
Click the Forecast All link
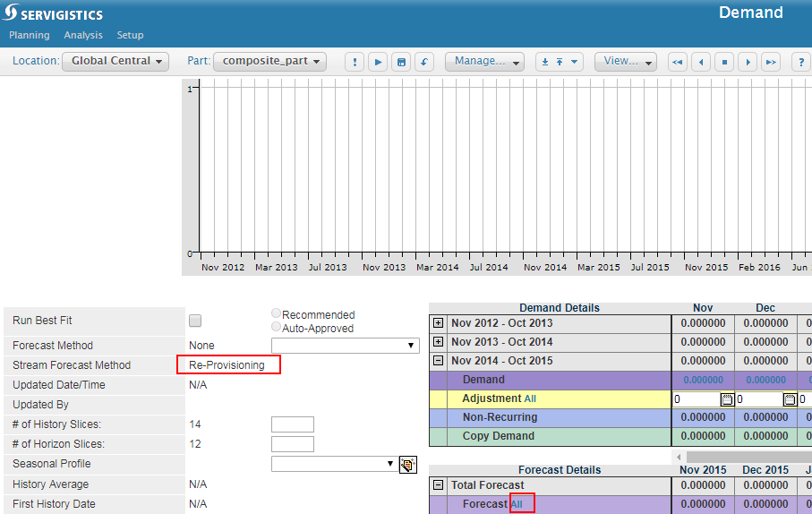[x=517, y=504]
